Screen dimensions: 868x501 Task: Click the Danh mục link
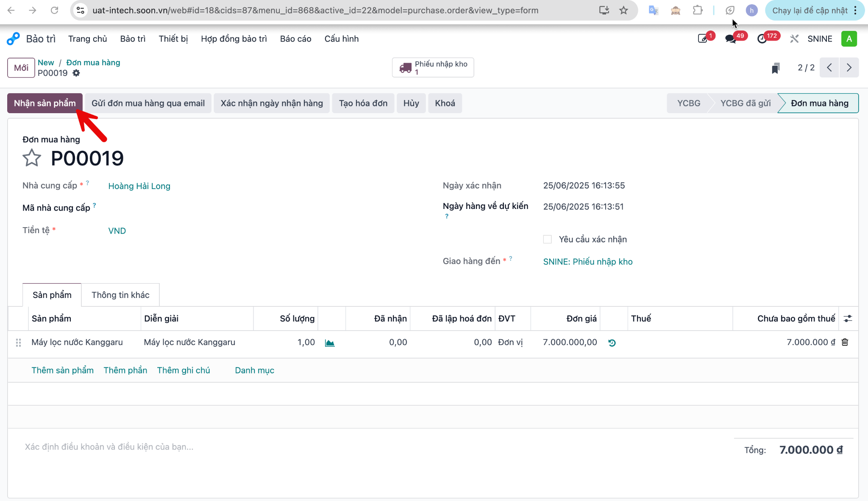coord(254,370)
